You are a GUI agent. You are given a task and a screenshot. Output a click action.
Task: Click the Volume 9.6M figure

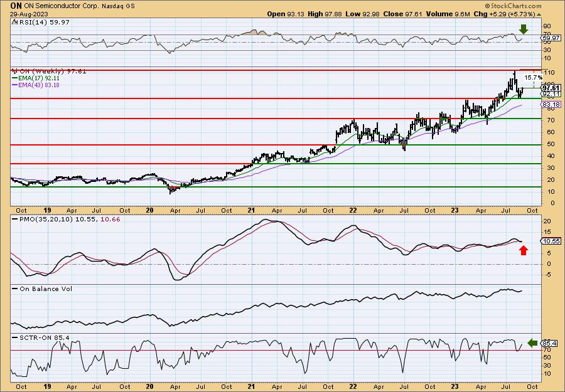coord(448,14)
